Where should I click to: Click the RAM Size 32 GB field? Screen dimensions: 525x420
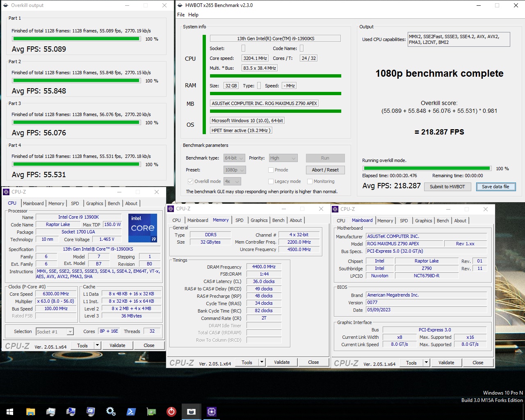pos(231,86)
